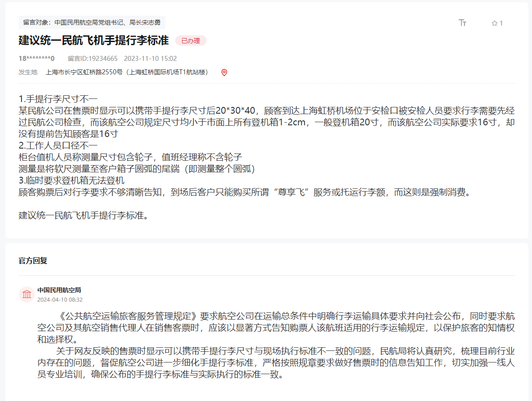The height and width of the screenshot is (401, 532).
Task: Click the 已办理 status badge
Action: click(x=190, y=41)
